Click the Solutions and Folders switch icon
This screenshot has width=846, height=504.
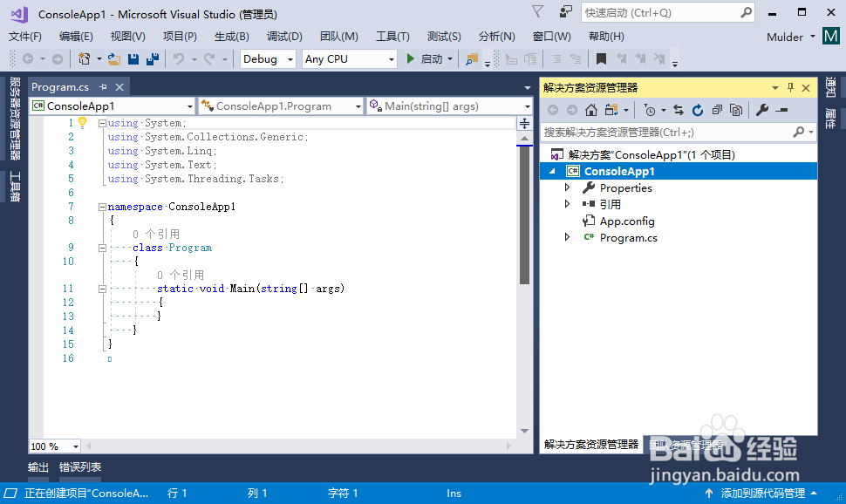click(x=611, y=110)
